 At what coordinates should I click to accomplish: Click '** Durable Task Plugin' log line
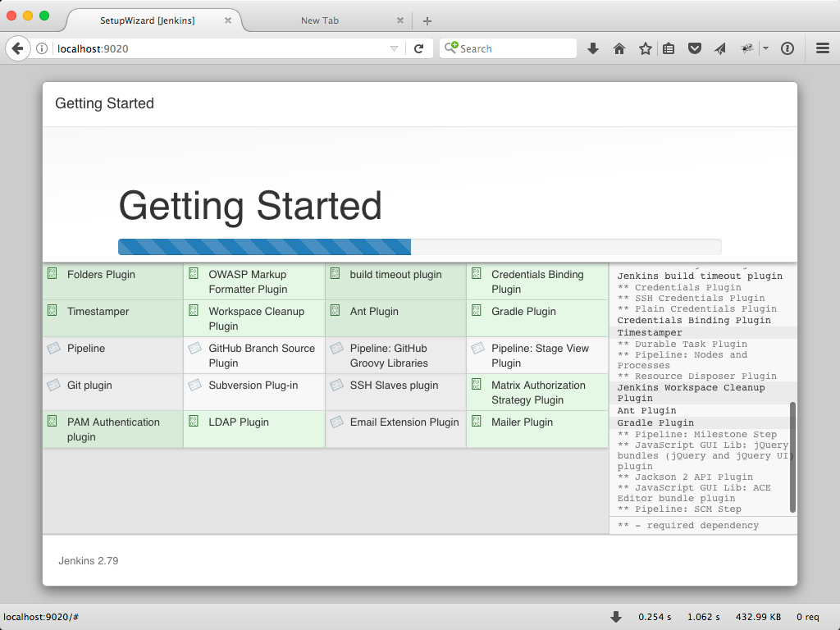tap(682, 344)
